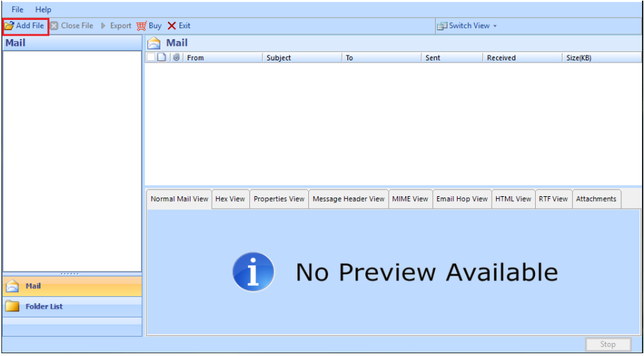The width and height of the screenshot is (644, 356).
Task: Sort by the To column header
Action: click(x=382, y=58)
